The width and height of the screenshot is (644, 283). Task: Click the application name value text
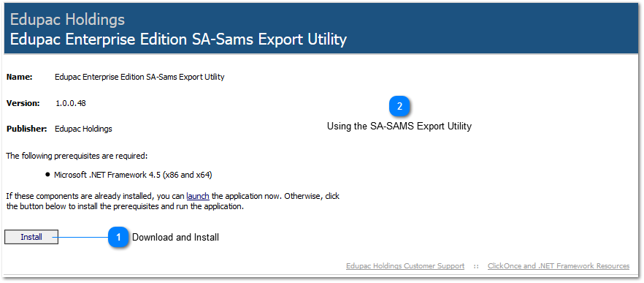[x=139, y=77]
